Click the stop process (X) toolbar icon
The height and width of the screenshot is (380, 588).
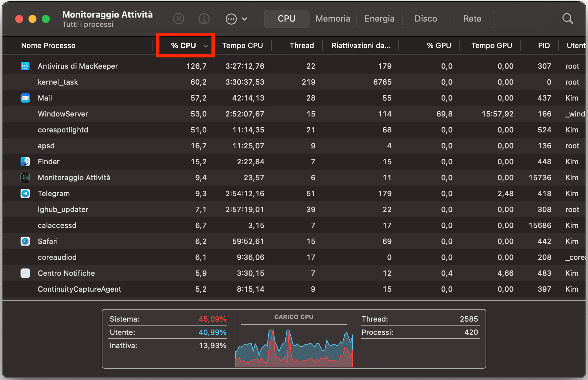[179, 19]
